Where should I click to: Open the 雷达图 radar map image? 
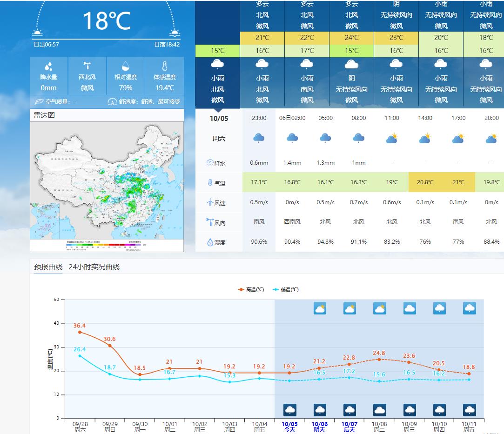click(107, 186)
